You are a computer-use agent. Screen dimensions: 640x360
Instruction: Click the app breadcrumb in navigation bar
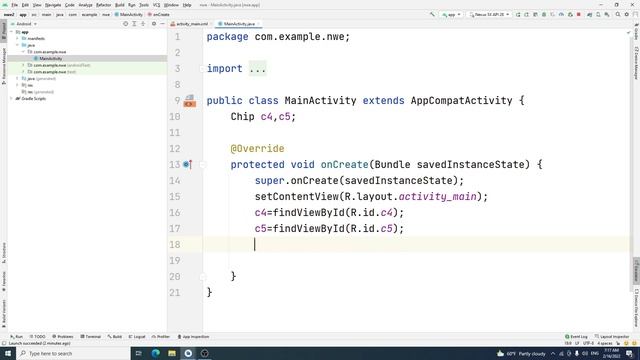[23, 15]
